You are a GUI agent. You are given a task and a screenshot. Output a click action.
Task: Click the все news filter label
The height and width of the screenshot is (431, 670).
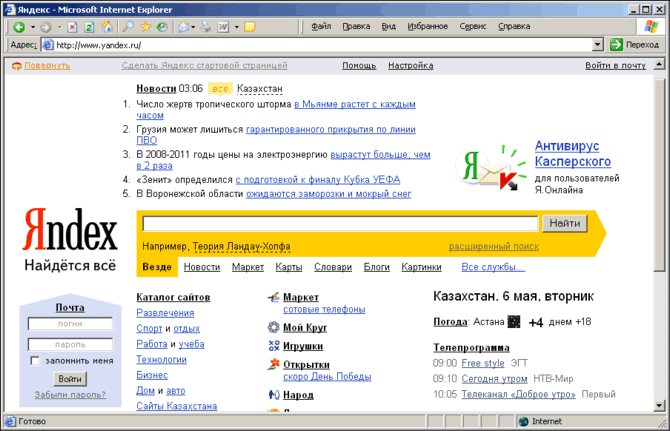(220, 89)
